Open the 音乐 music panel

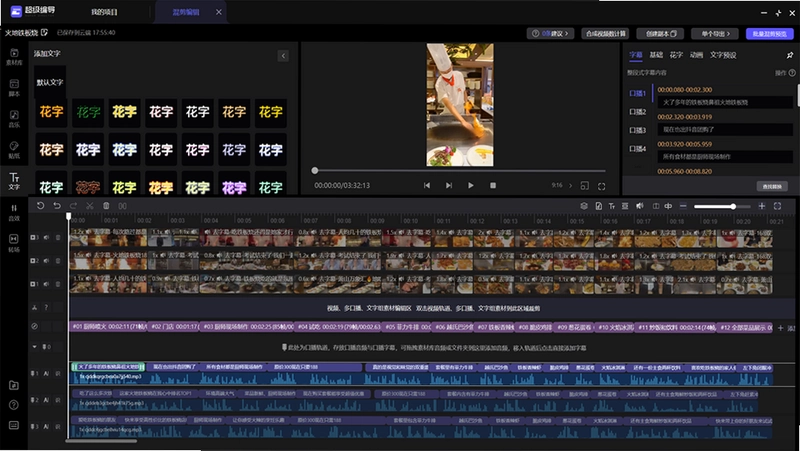[14, 119]
